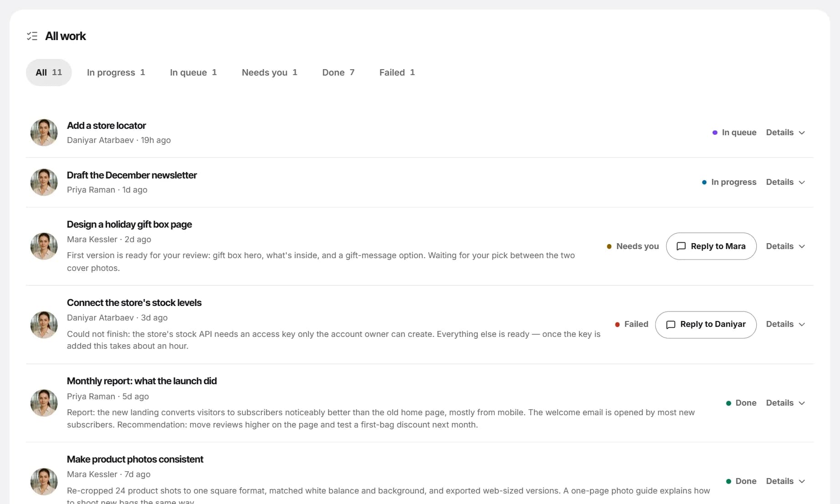Click "Mara Kessler · 2d ago" text
This screenshot has width=840, height=504.
pyautogui.click(x=109, y=239)
